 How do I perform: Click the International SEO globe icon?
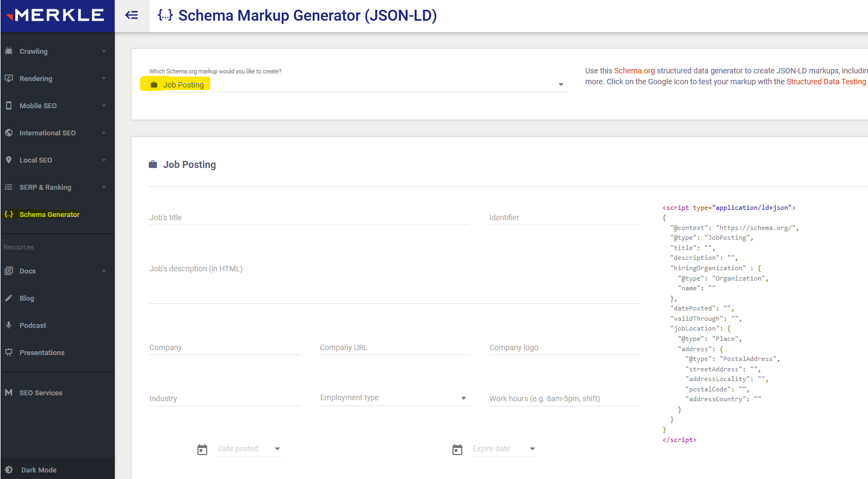(9, 133)
